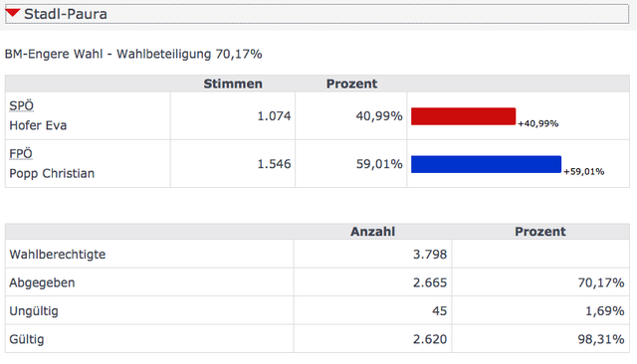The height and width of the screenshot is (364, 637).
Task: Select candidate name Popp Christian
Action: coord(52,173)
